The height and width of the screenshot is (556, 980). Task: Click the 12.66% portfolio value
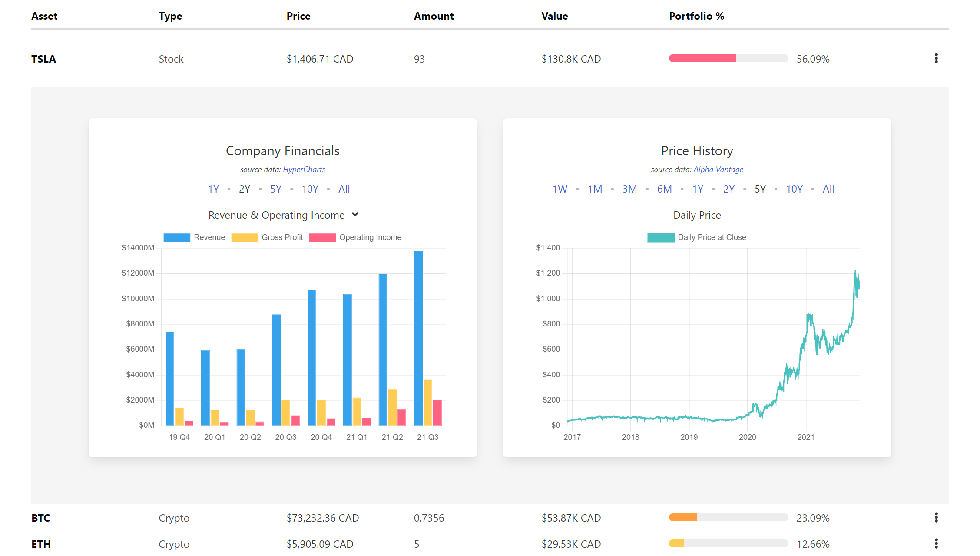[813, 544]
